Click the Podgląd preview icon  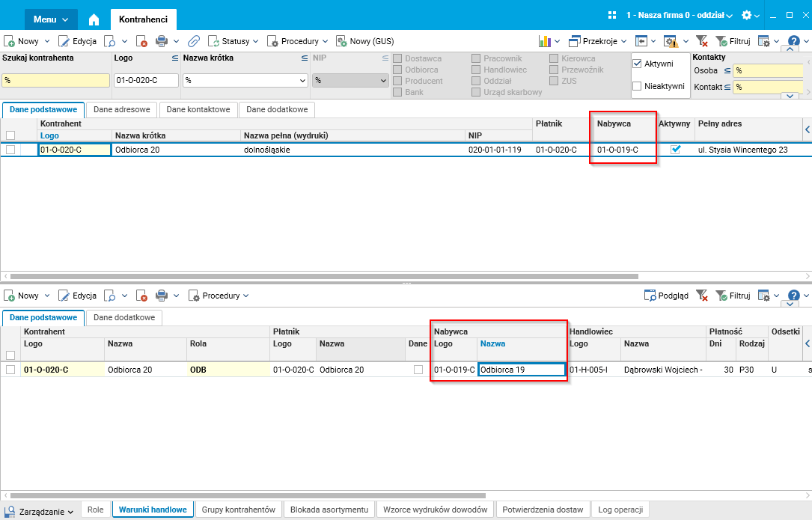(650, 296)
